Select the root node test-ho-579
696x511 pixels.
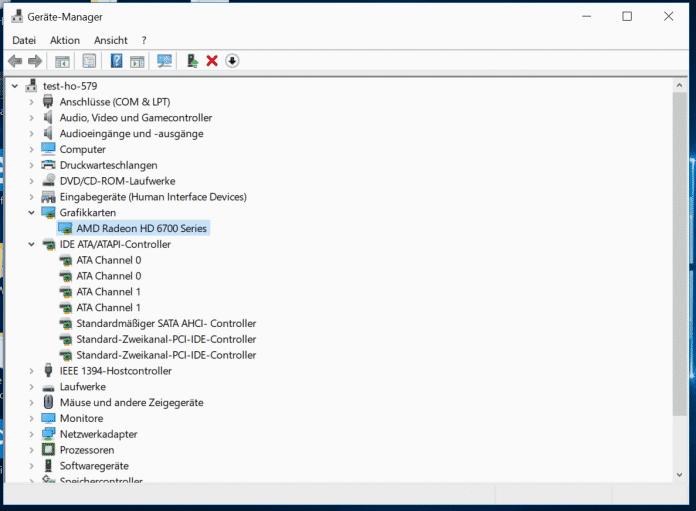click(x=70, y=86)
